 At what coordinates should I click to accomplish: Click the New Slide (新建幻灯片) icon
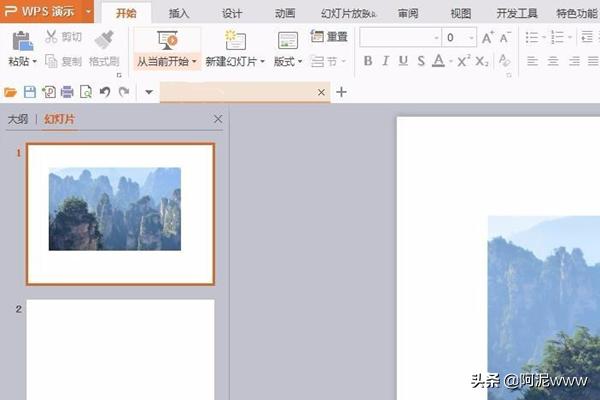point(235,40)
